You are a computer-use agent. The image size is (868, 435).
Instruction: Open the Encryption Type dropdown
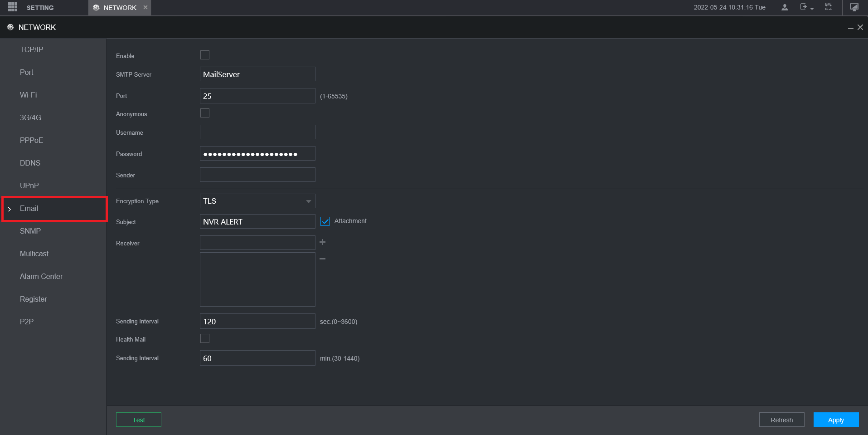pyautogui.click(x=257, y=201)
